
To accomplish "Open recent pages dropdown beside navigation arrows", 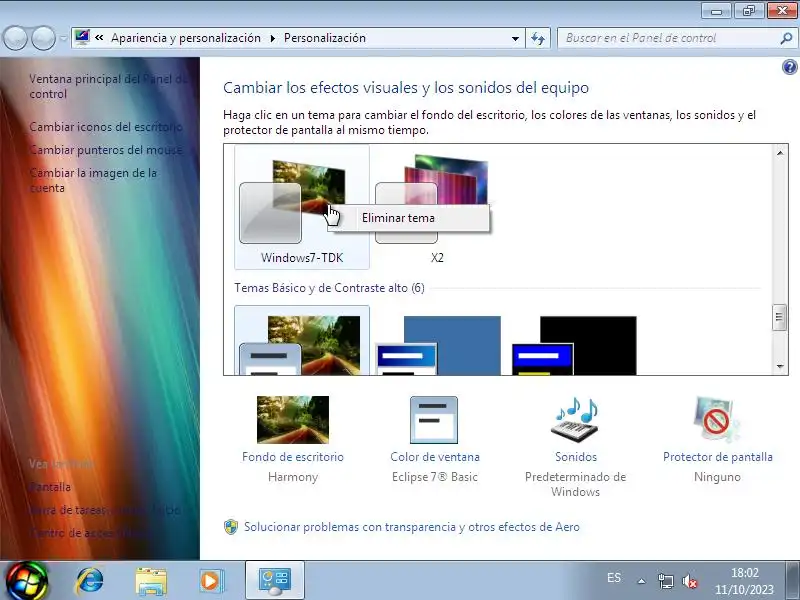I will (63, 38).
